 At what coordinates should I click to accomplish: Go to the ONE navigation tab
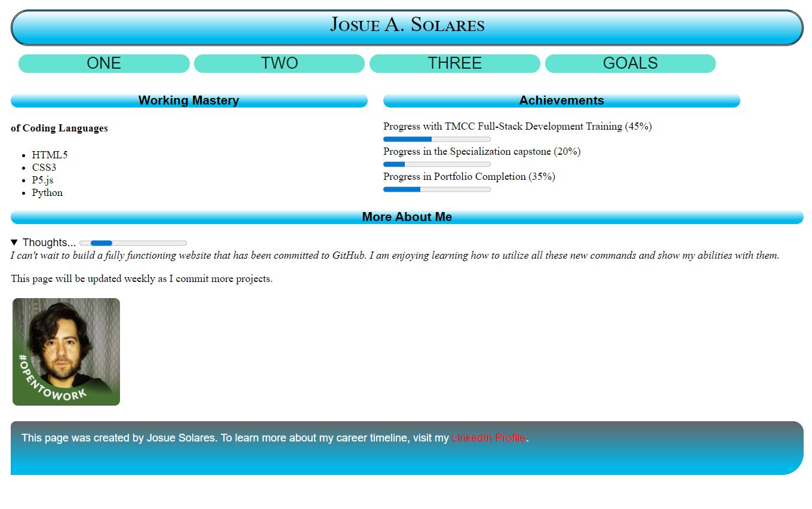tap(104, 63)
